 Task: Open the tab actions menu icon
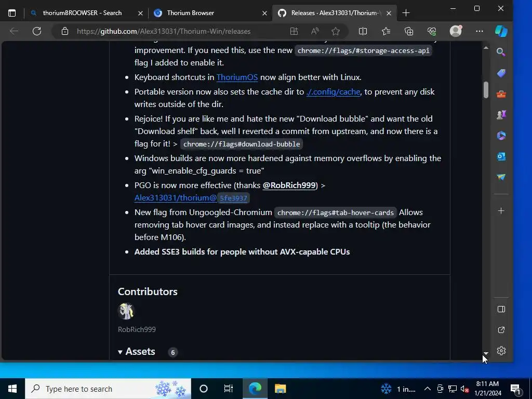[x=12, y=13]
